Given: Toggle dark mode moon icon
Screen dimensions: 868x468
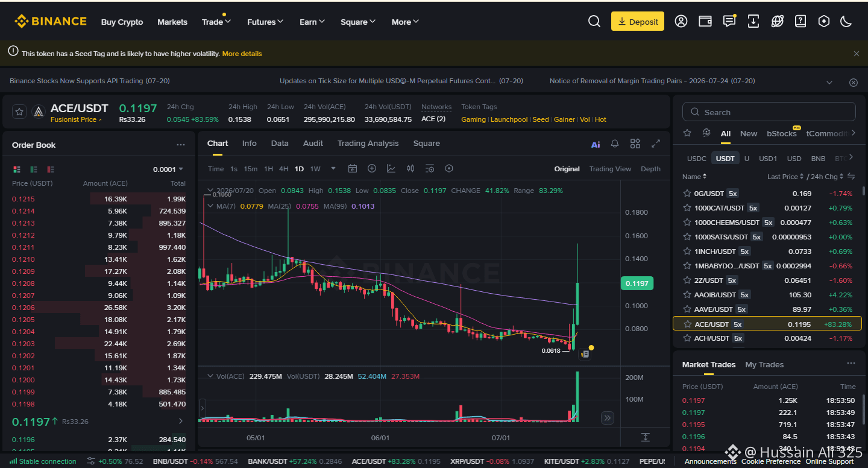Looking at the screenshot, I should click(x=846, y=21).
